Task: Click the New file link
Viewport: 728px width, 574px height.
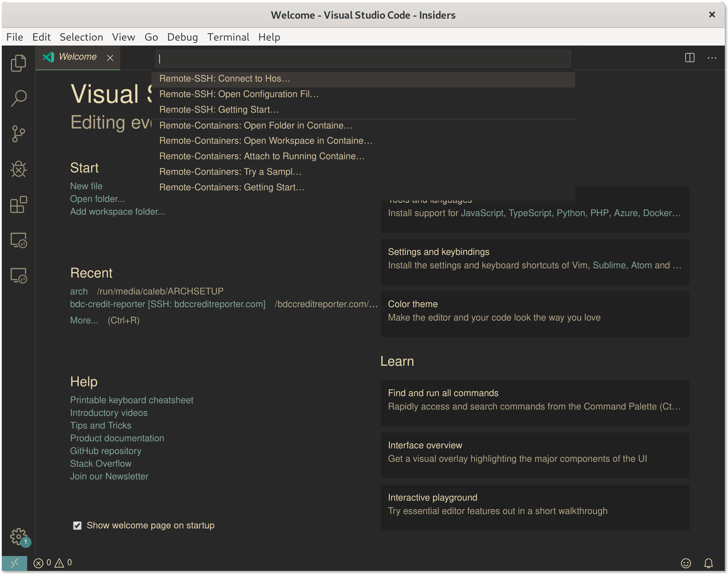Action: 86,186
